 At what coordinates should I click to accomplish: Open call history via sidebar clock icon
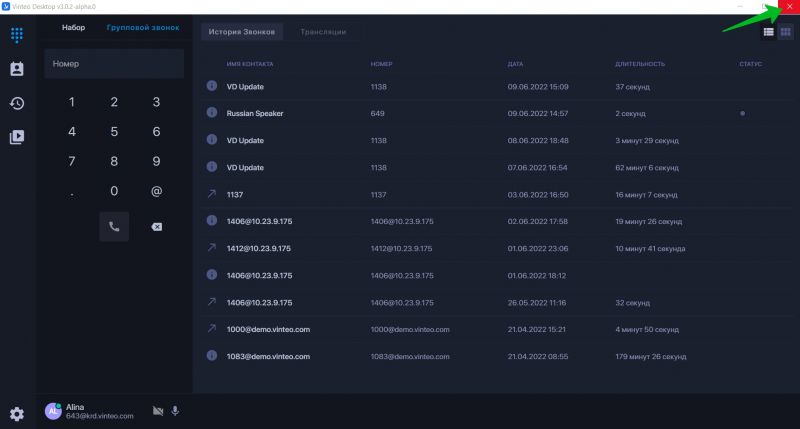[17, 103]
